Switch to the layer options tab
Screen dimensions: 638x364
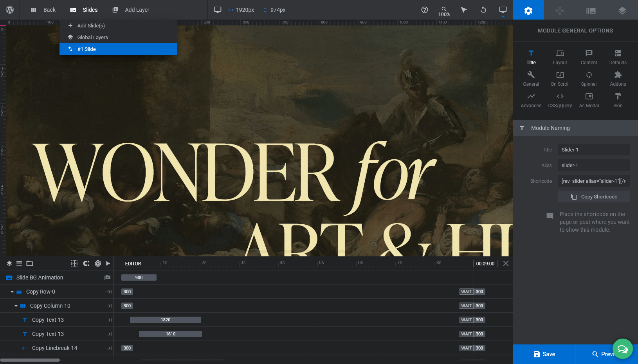coord(622,10)
